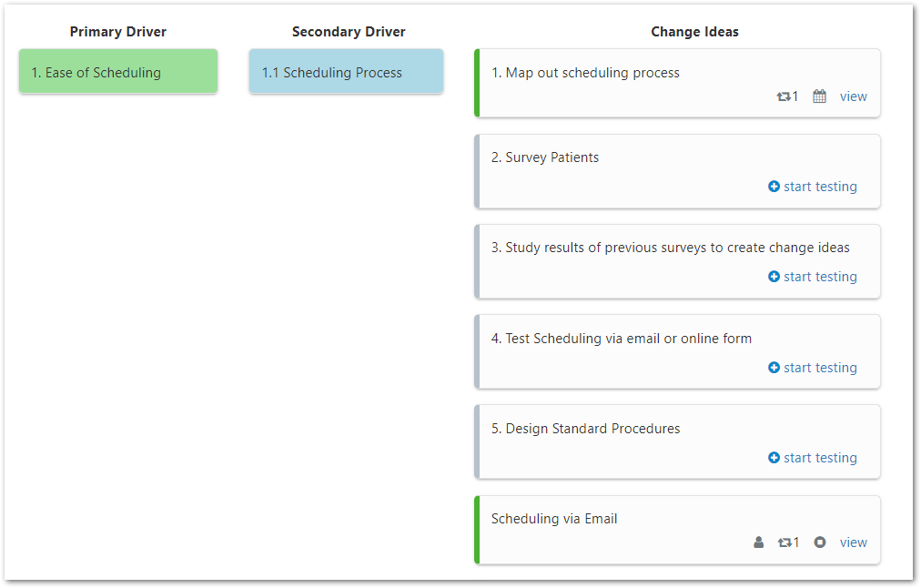Select the Ease of Scheduling primary driver
The height and width of the screenshot is (588, 921).
pyautogui.click(x=118, y=71)
